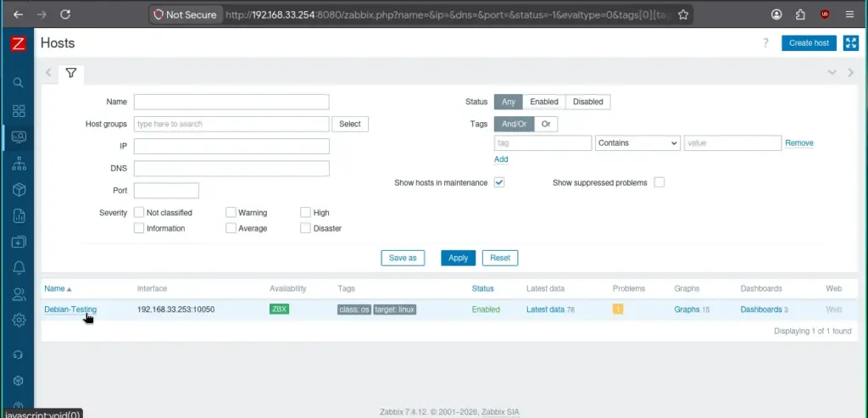Open the uBlock Origin extension icon
Screen dimensions: 868x418
point(825,15)
